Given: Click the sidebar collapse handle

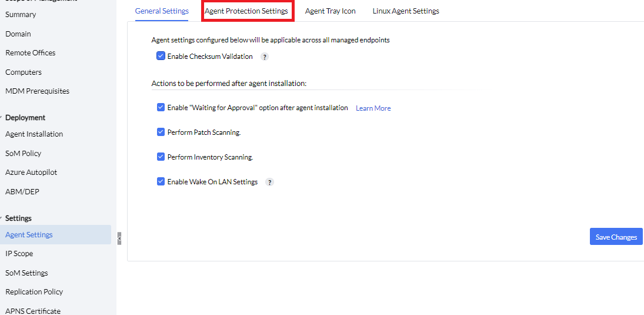Looking at the screenshot, I should 119,238.
